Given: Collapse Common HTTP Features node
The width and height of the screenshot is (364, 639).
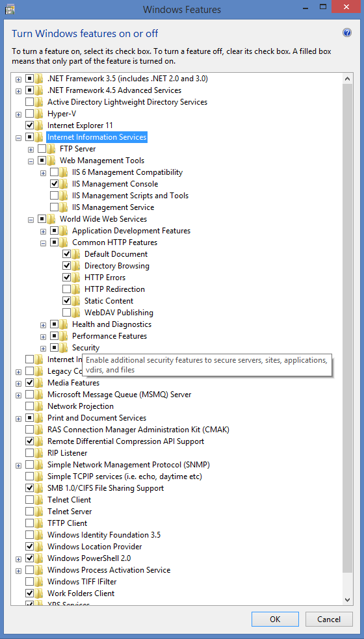Looking at the screenshot, I should 43,243.
